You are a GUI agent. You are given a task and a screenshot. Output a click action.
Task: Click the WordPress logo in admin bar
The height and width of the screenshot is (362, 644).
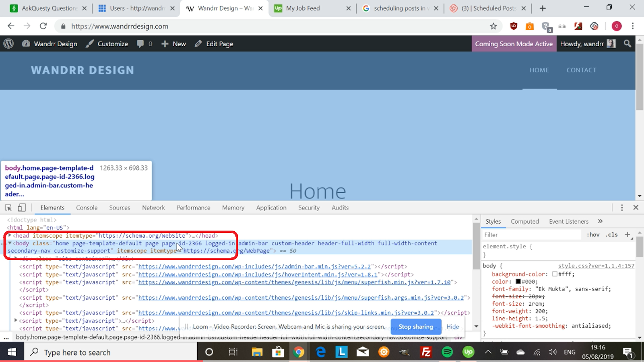coord(8,44)
